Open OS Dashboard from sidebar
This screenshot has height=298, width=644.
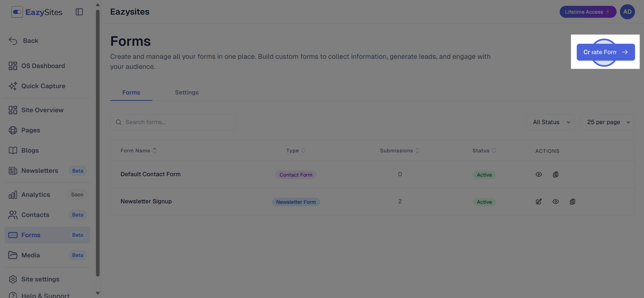click(x=47, y=66)
